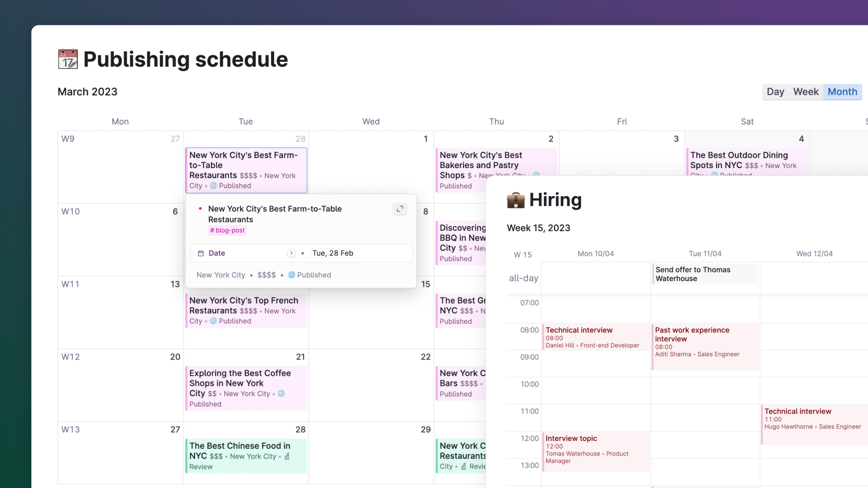This screenshot has width=868, height=488.
Task: Select the day cell for Monday 13
Action: tap(121, 312)
